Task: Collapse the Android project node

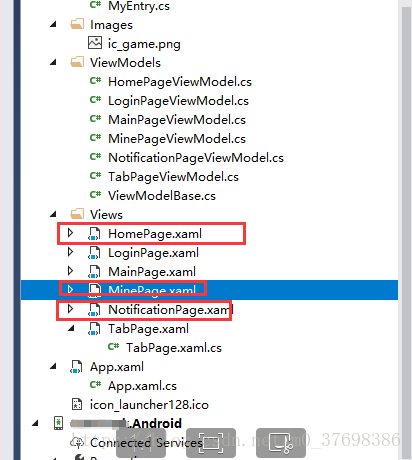Action: pos(35,424)
